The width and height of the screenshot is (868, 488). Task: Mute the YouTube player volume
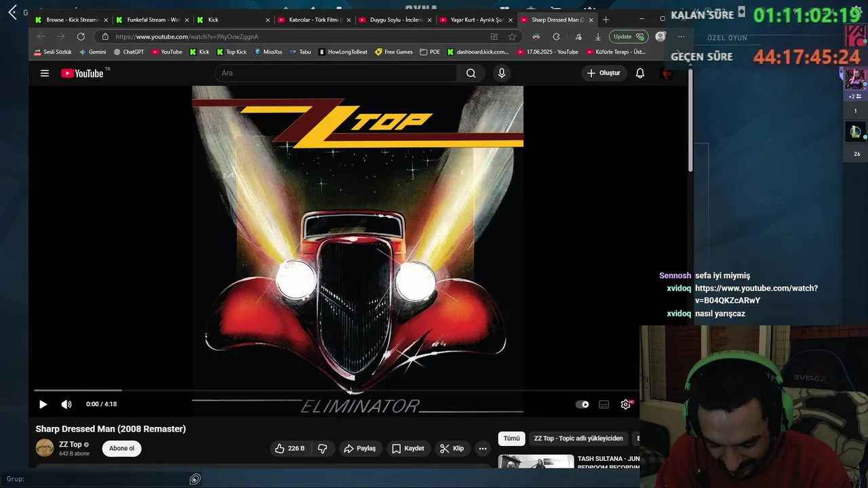(x=66, y=405)
